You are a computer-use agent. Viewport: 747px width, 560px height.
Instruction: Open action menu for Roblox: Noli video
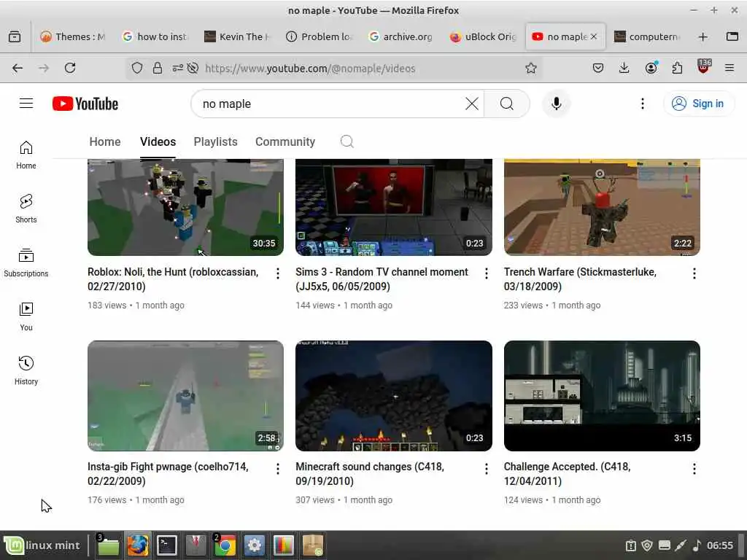point(278,273)
